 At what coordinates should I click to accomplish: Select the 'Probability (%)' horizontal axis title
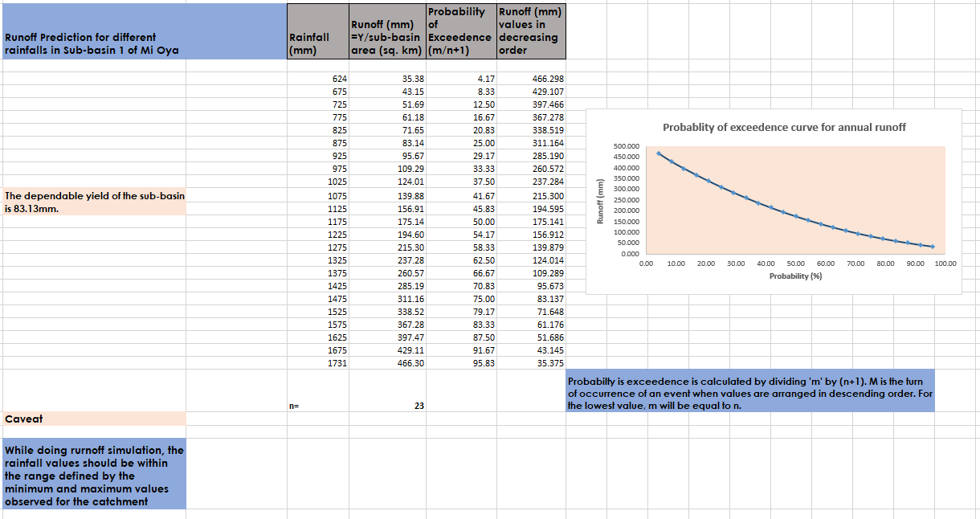[795, 276]
